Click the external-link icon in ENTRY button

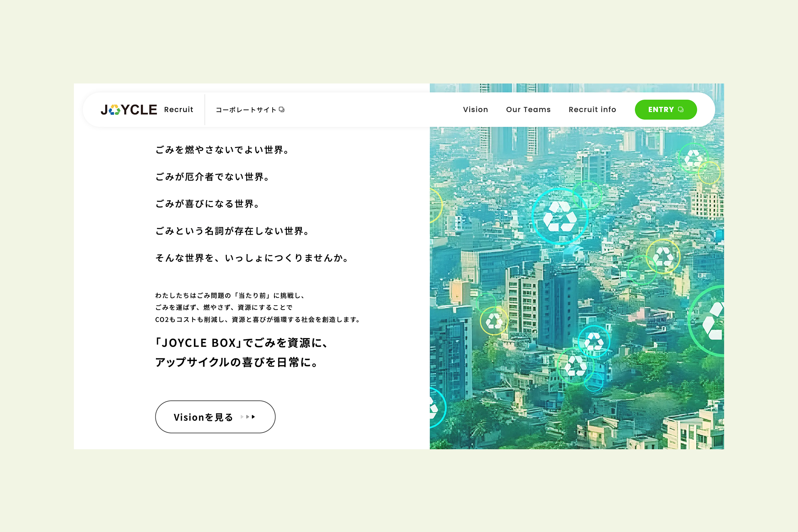point(681,110)
